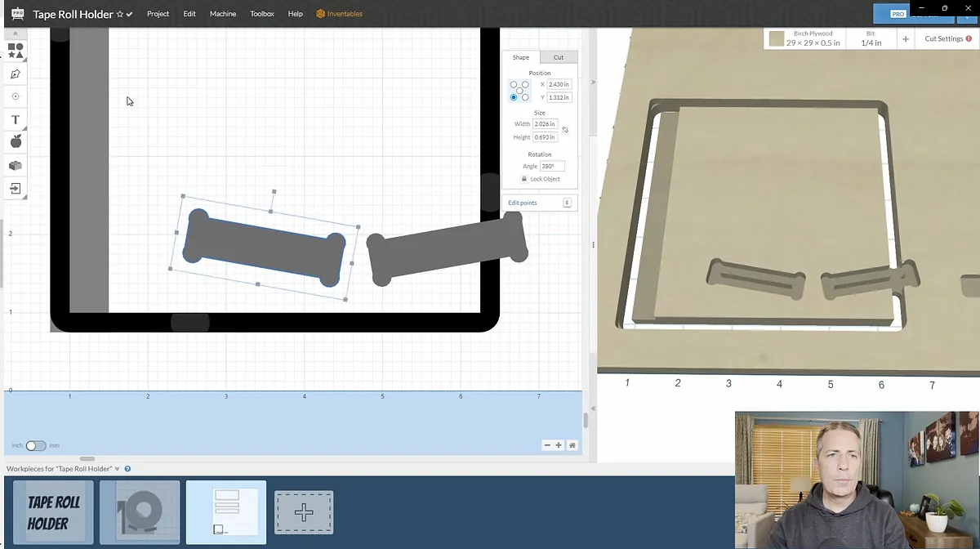Open the apple icon library
This screenshot has height=549, width=980.
[x=15, y=142]
